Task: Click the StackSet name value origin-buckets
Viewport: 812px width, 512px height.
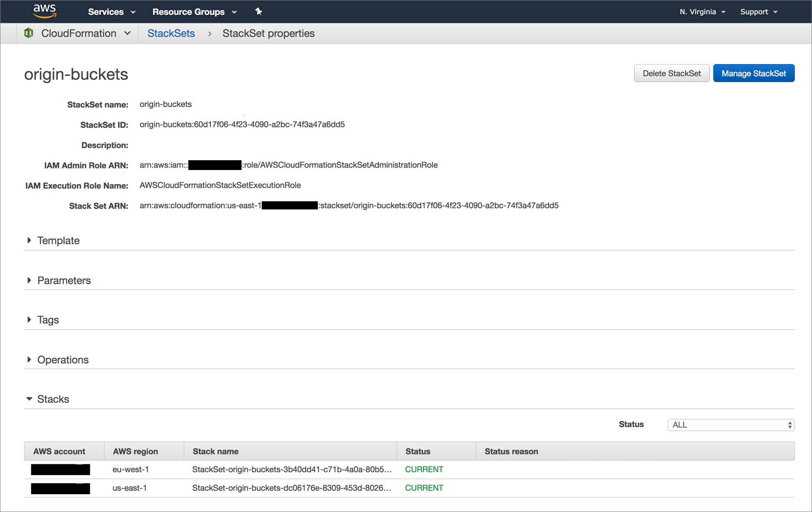Action: pos(165,104)
